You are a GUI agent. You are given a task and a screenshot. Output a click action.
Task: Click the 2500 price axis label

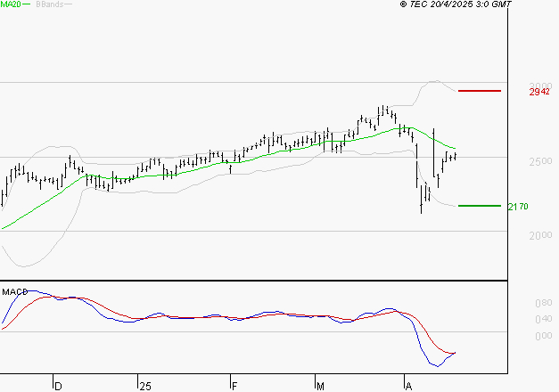[540, 161]
